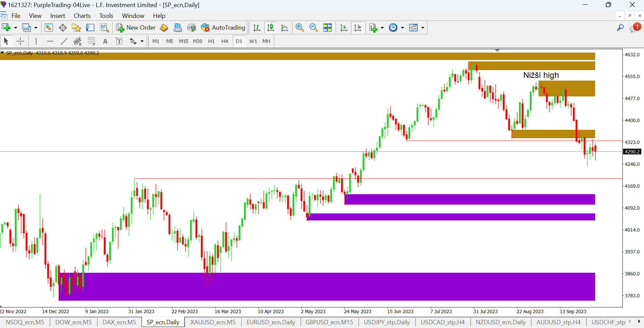The width and height of the screenshot is (644, 328).
Task: Open the Navigator folder-star icon
Action: coord(76,28)
